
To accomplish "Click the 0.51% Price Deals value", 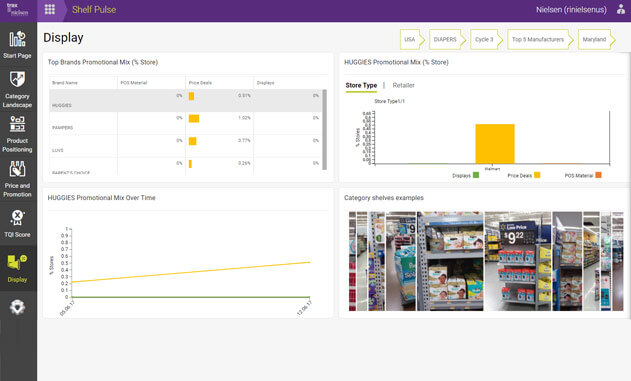I will coord(244,95).
